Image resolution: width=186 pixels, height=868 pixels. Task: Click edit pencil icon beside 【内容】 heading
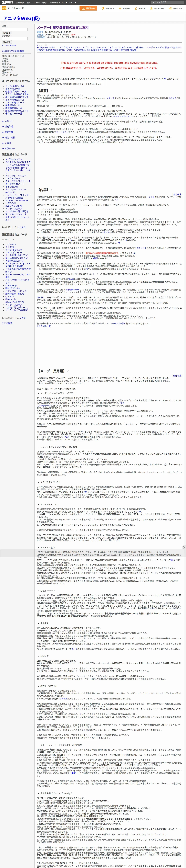[x=52, y=190]
